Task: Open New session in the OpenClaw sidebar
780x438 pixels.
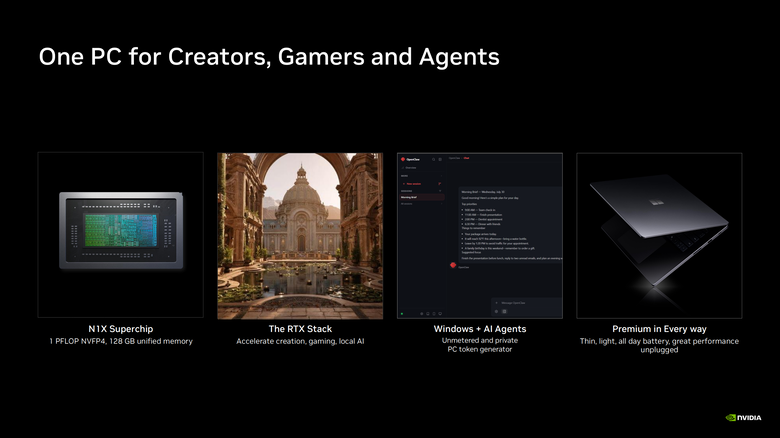Action: (x=422, y=184)
